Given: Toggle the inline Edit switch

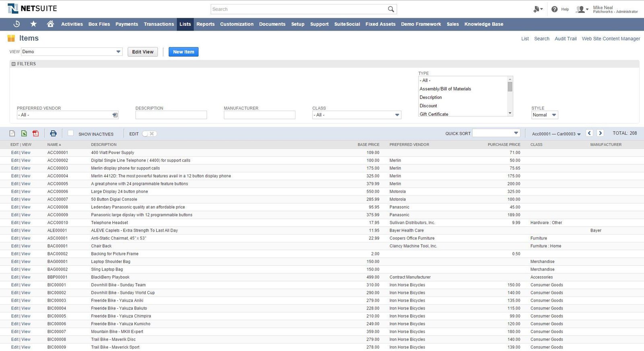Looking at the screenshot, I should click(149, 134).
